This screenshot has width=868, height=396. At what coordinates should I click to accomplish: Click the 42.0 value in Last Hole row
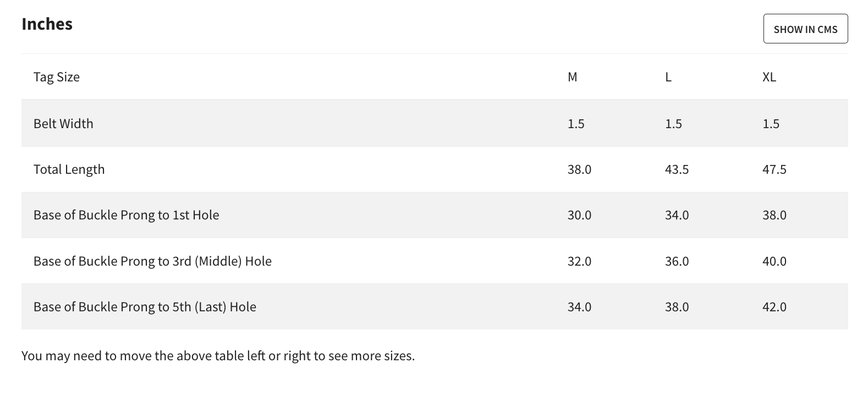pos(774,307)
